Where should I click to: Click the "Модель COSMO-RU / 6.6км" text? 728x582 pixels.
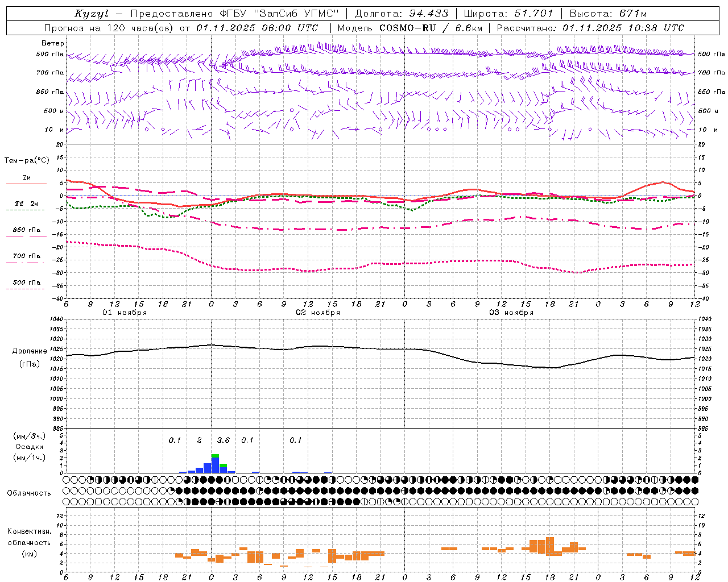(409, 28)
